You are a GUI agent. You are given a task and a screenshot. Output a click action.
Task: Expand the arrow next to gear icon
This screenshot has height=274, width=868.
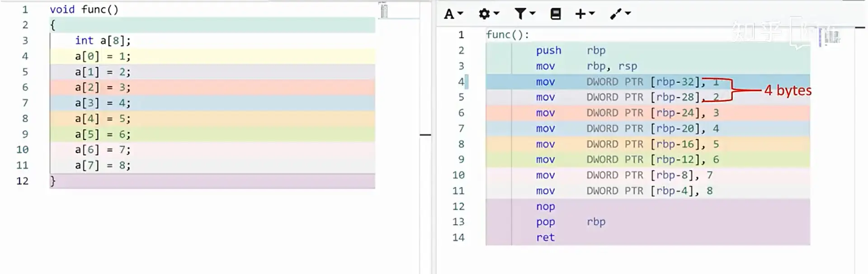pyautogui.click(x=496, y=14)
